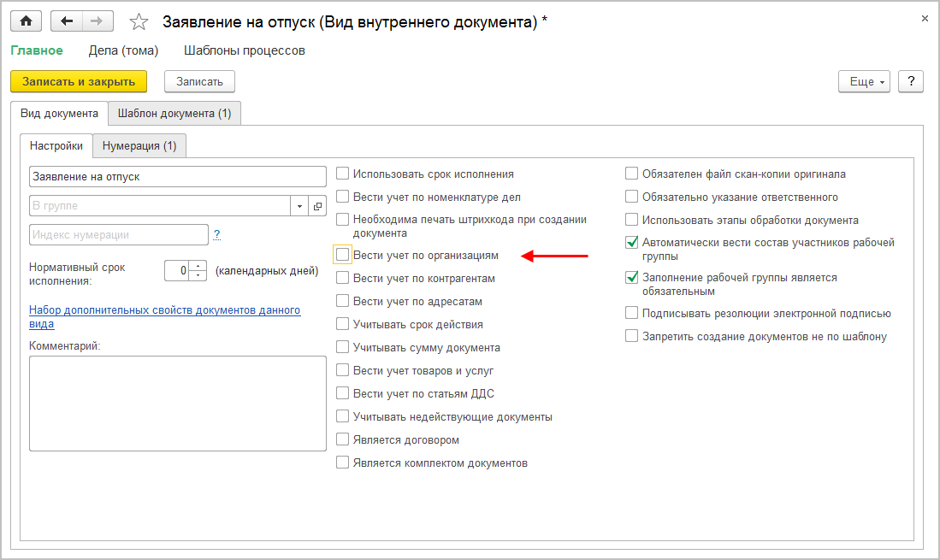Open the "Шаблон документа (1)" tab
This screenshot has height=560, width=940.
[174, 113]
